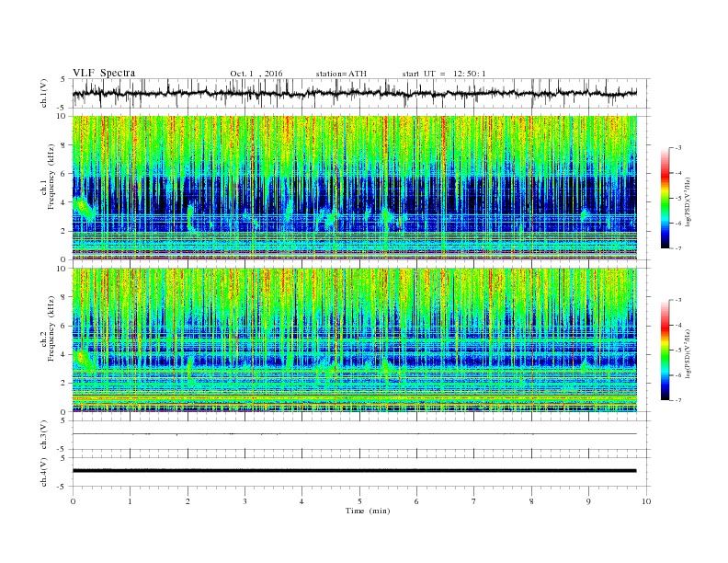This screenshot has width=728, height=563.
Task: Click the time axis tick label "6"
Action: tap(416, 501)
